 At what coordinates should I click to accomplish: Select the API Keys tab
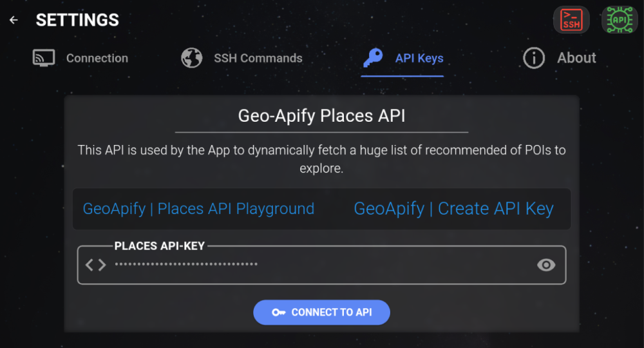(402, 58)
